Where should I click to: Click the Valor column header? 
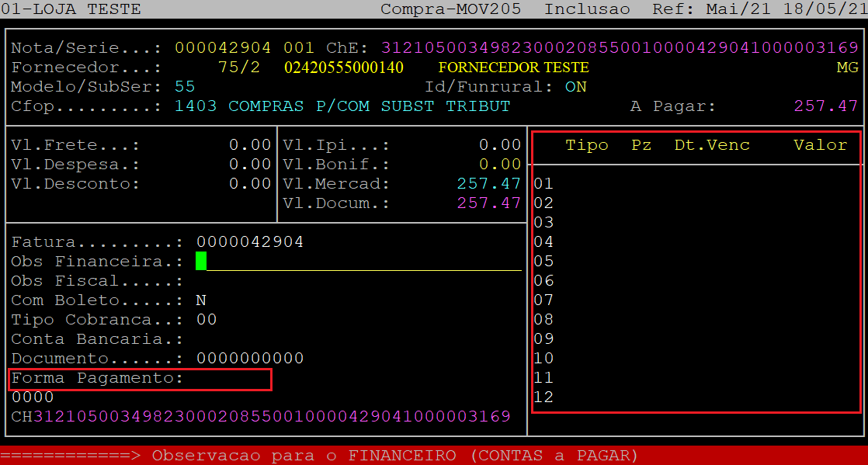point(820,145)
